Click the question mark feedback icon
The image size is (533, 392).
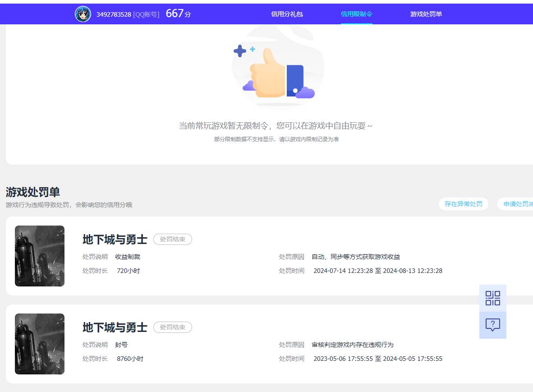point(493,324)
